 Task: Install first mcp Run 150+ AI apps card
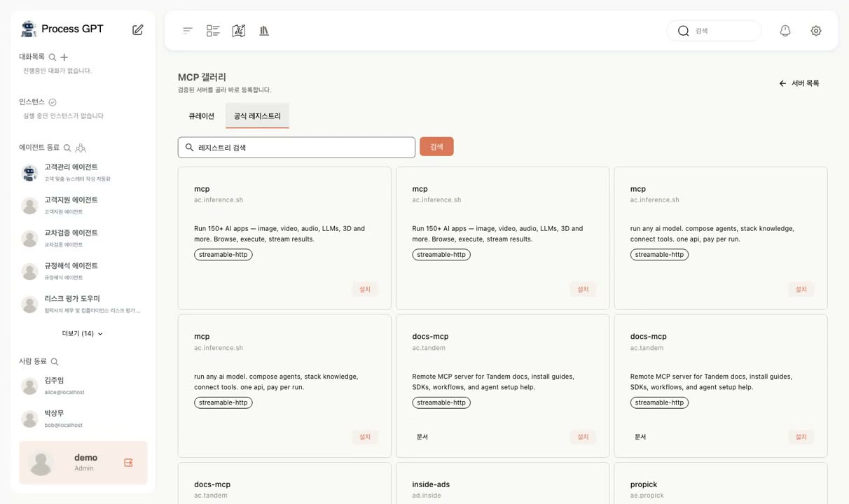pyautogui.click(x=365, y=289)
